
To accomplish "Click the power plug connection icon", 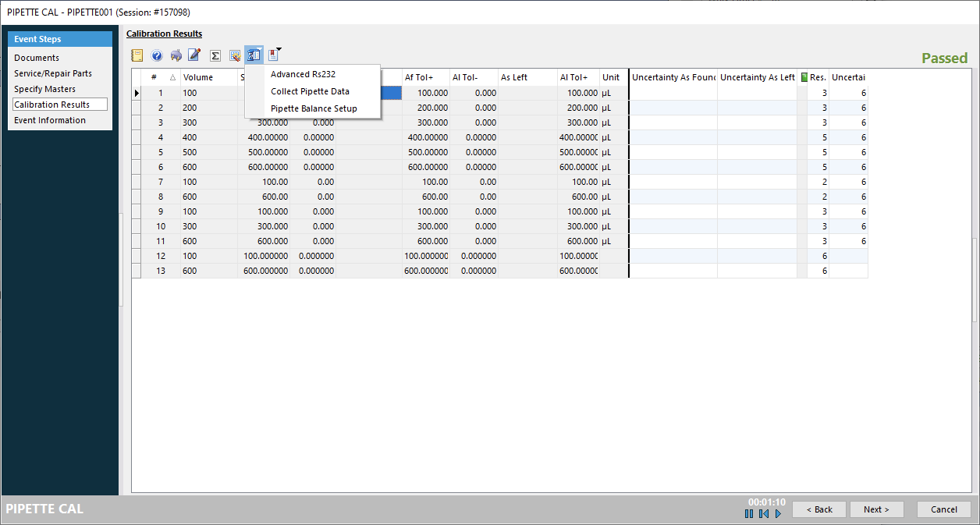I will [x=176, y=55].
